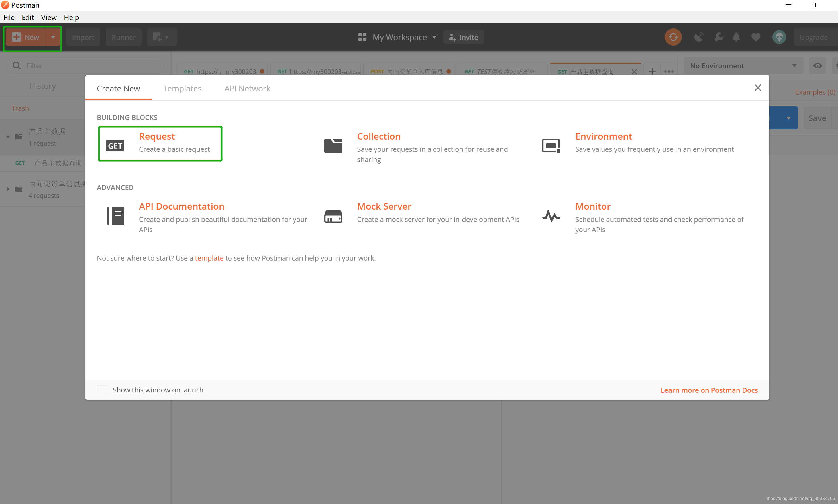Open the Trash link
Viewport: 838px width, 504px height.
[x=20, y=108]
